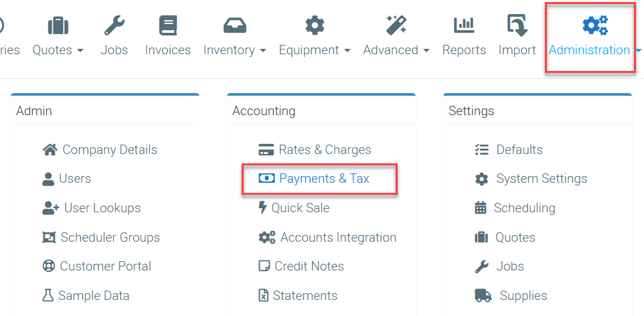Open the Advanced dropdown menu
Viewport: 644px width, 316px height.
(x=396, y=50)
